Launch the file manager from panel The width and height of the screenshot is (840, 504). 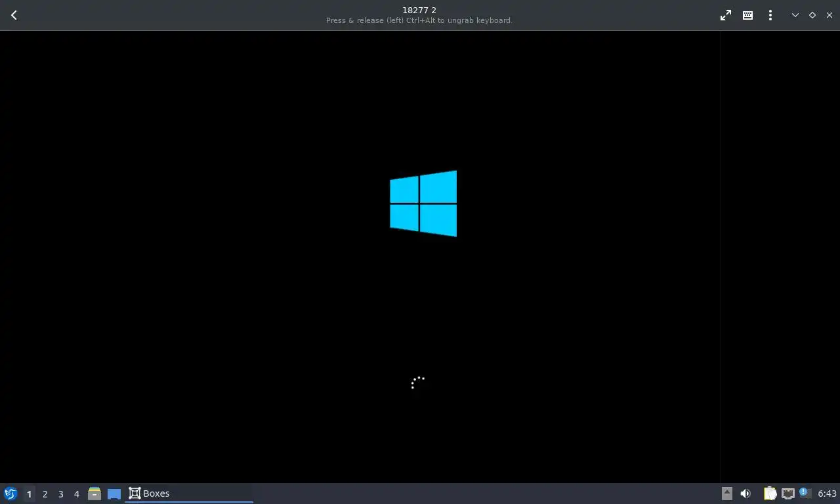tap(94, 493)
